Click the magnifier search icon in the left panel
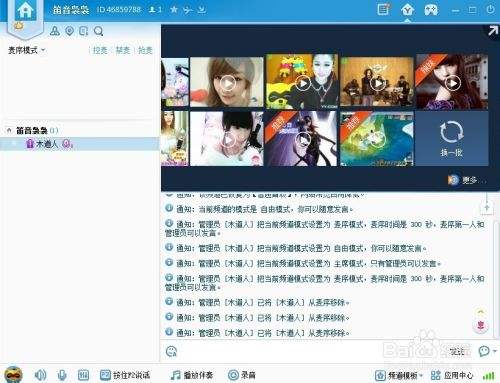Screen dimensions: 500x383 (98, 31)
